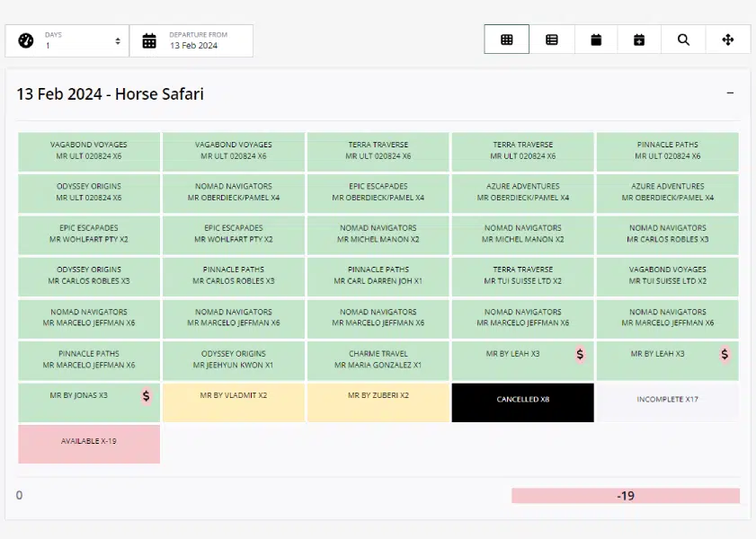756x539 pixels.
Task: Open Vagabond Voyages Tui Suisse booking
Action: [x=667, y=277]
